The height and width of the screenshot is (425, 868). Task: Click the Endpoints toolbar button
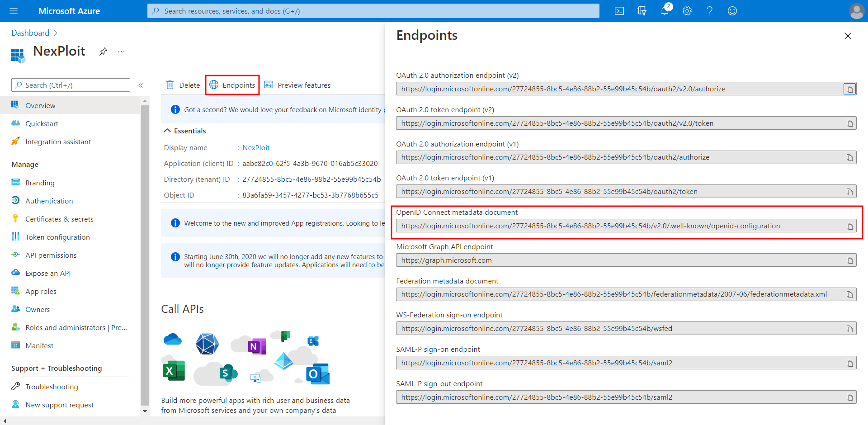click(232, 85)
